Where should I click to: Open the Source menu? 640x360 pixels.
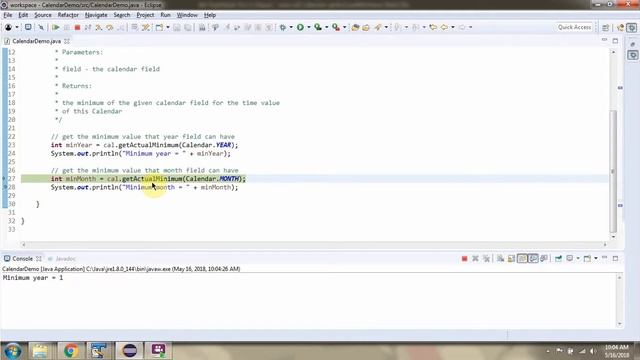(43, 15)
